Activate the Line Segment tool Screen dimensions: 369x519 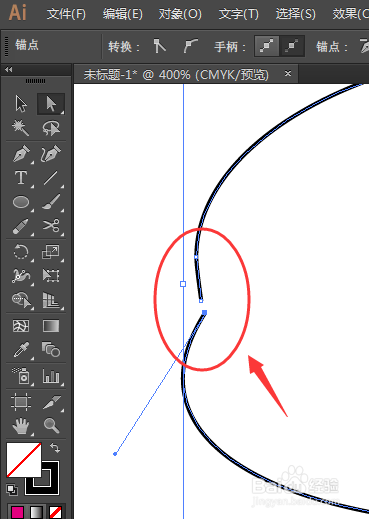pyautogui.click(x=51, y=178)
